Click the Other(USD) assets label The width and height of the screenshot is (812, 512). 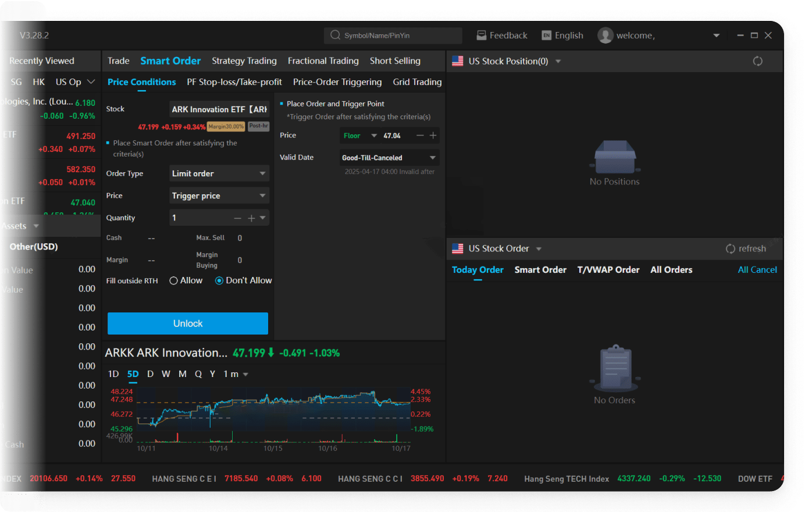click(34, 247)
